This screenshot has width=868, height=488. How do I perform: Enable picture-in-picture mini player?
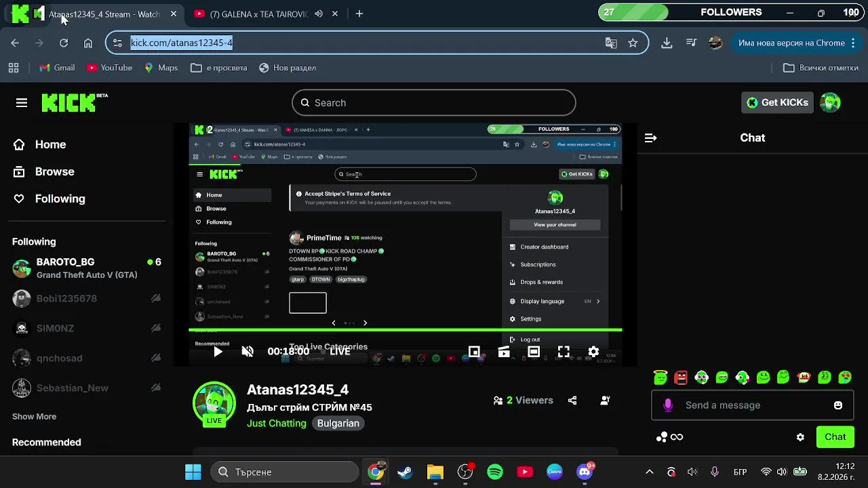click(474, 351)
